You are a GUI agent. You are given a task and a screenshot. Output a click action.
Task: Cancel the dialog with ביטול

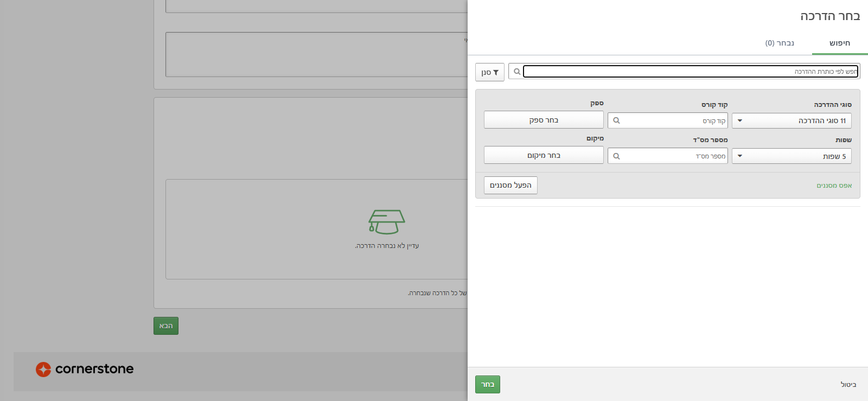click(x=848, y=385)
